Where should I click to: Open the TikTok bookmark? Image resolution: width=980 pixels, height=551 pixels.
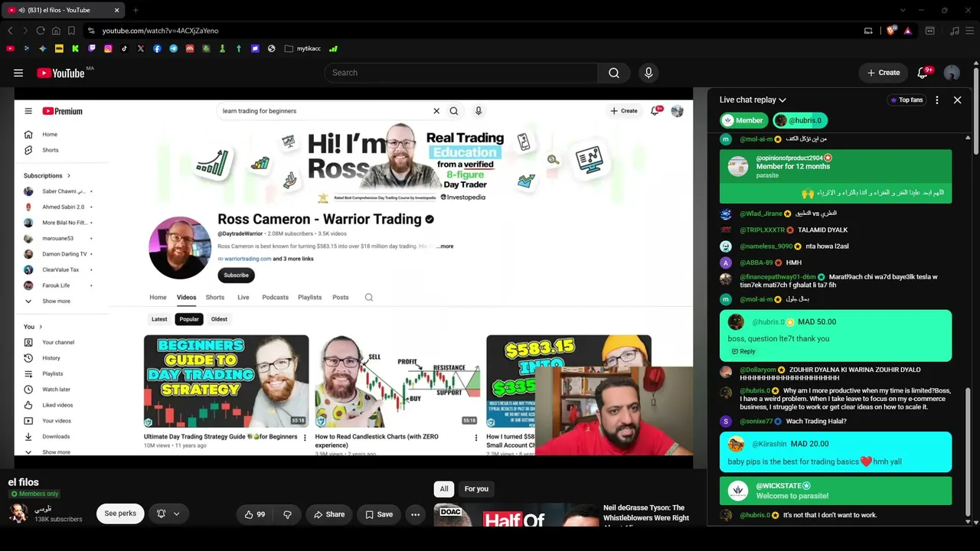coord(124,48)
